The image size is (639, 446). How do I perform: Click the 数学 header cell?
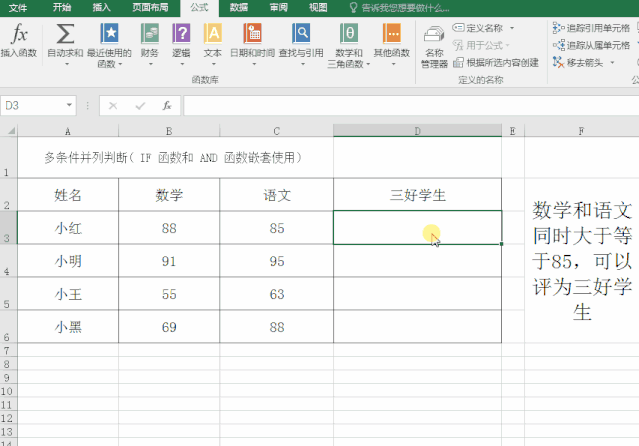point(169,195)
